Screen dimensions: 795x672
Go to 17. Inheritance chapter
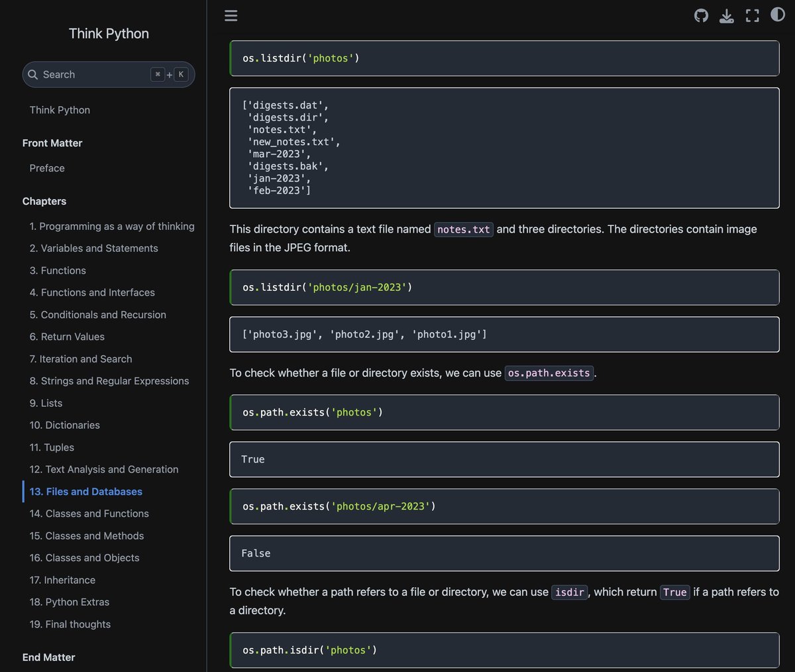click(x=62, y=580)
